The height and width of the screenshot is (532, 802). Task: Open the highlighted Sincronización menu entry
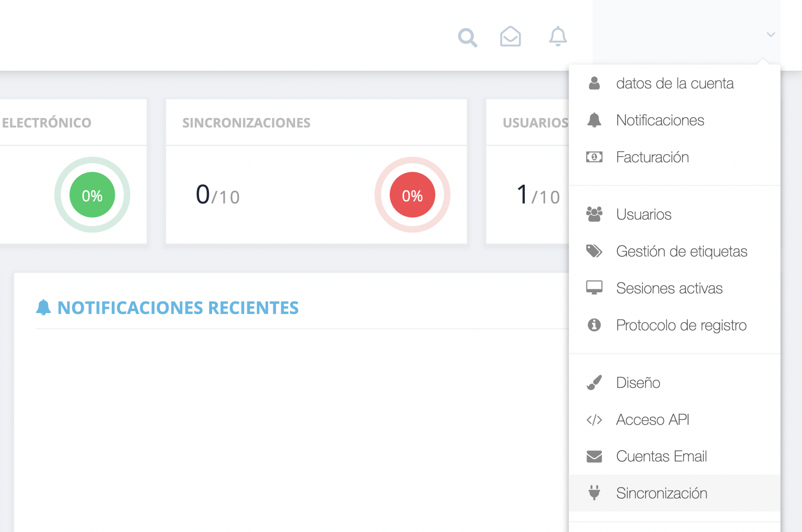[x=674, y=493]
